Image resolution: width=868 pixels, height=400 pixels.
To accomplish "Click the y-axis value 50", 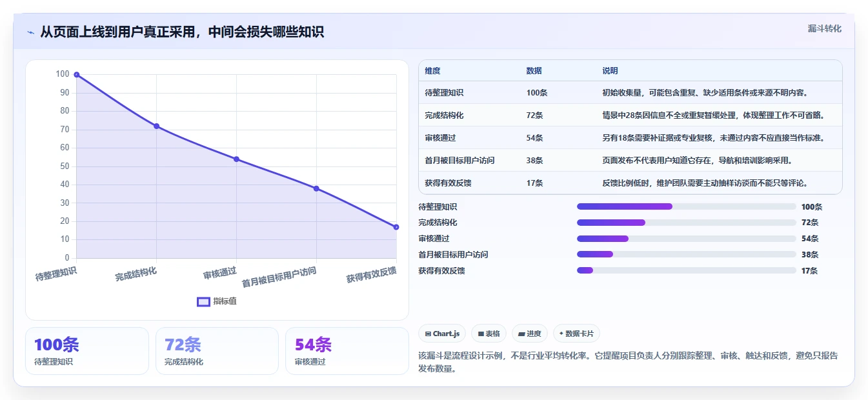I will tap(65, 166).
